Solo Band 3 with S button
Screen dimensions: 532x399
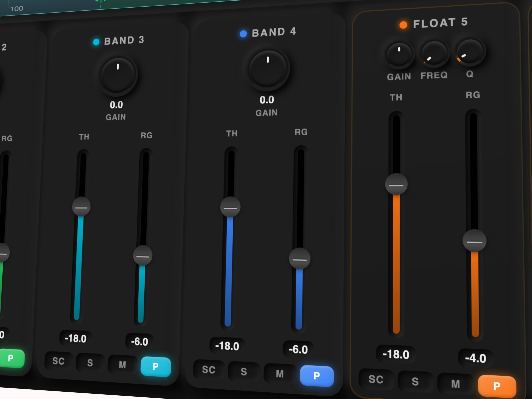pos(90,362)
